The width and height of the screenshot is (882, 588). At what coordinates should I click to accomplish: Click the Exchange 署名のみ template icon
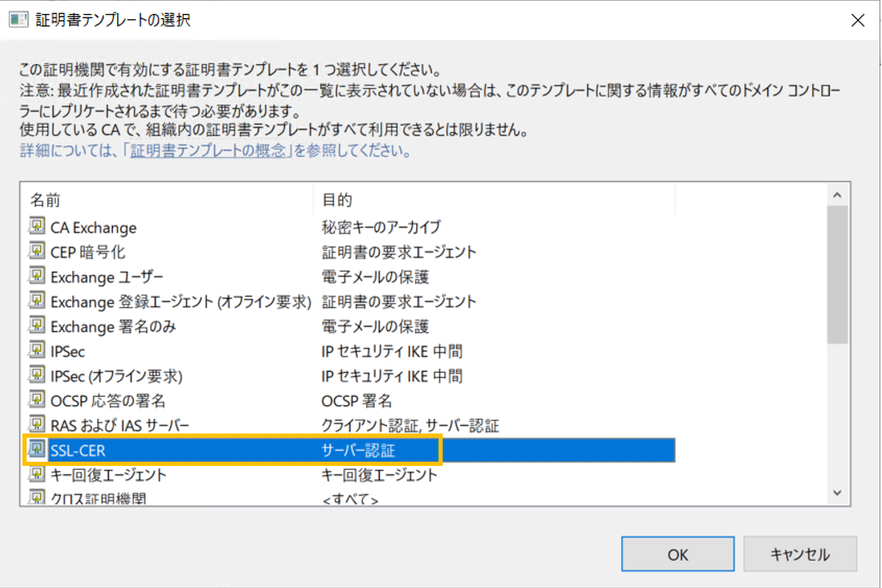tap(37, 326)
